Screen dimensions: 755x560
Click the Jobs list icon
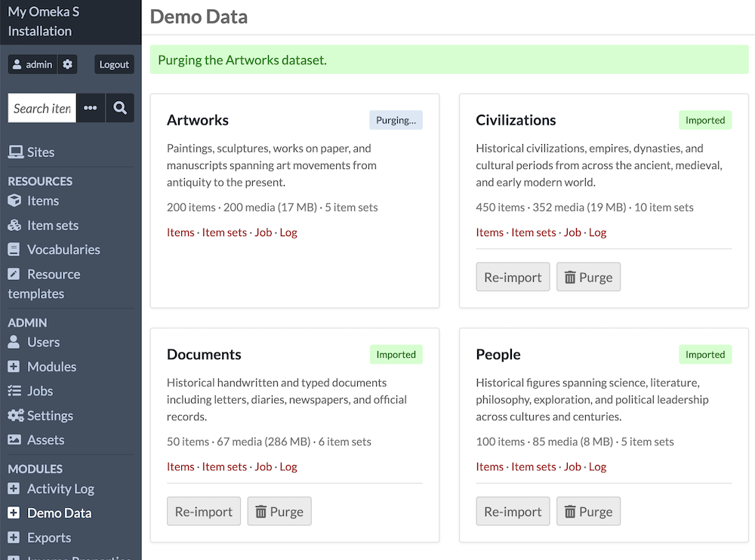(14, 390)
